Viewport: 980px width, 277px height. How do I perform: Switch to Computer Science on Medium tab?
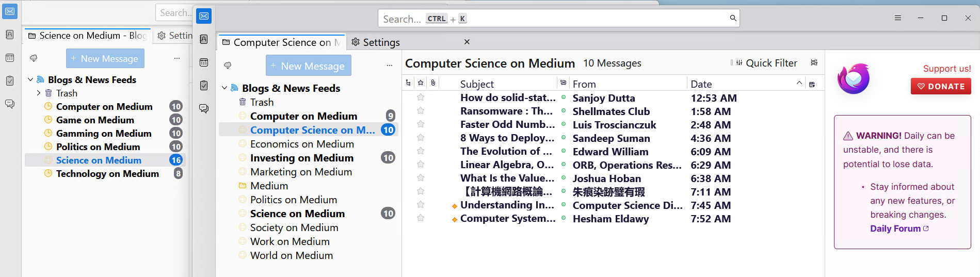(x=281, y=42)
